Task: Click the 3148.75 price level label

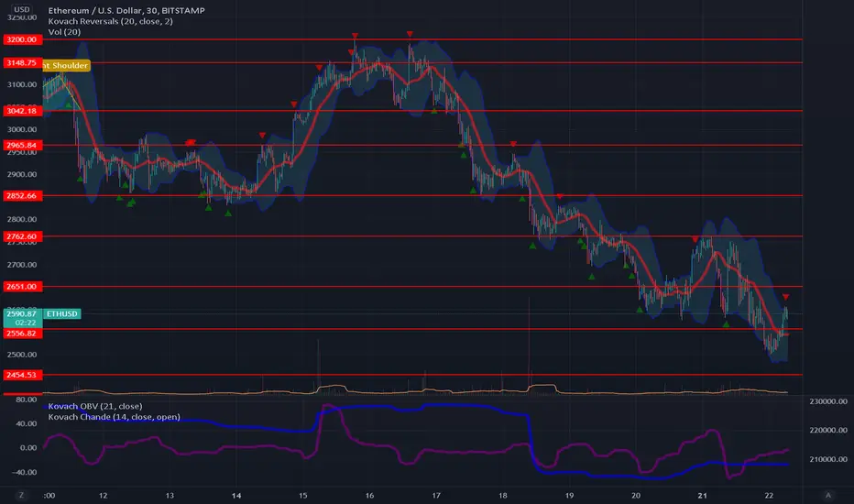Action: pyautogui.click(x=22, y=62)
